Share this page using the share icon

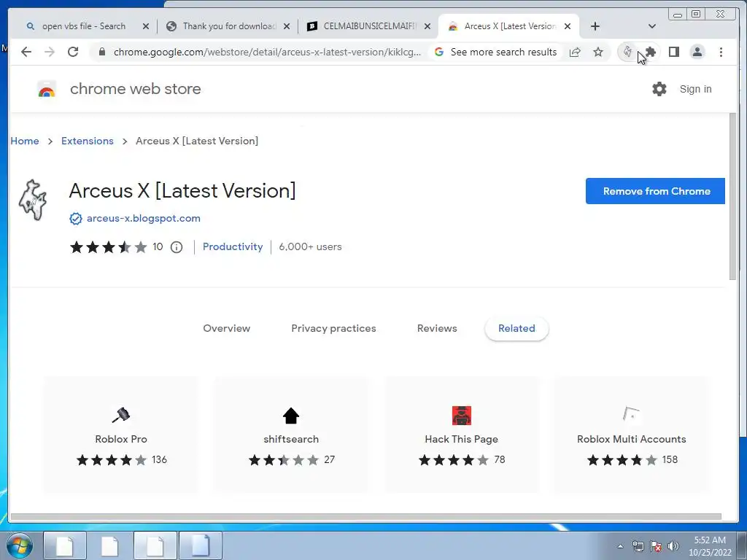pos(575,52)
